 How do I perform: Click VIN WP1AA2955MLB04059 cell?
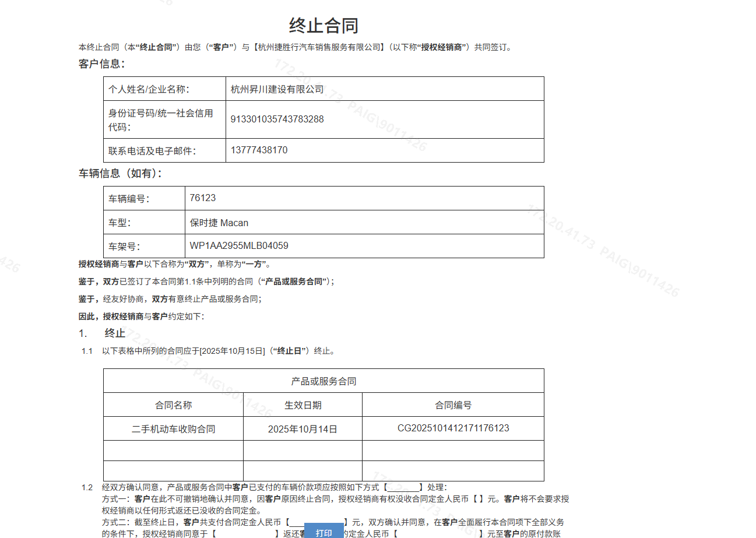pyautogui.click(x=238, y=246)
